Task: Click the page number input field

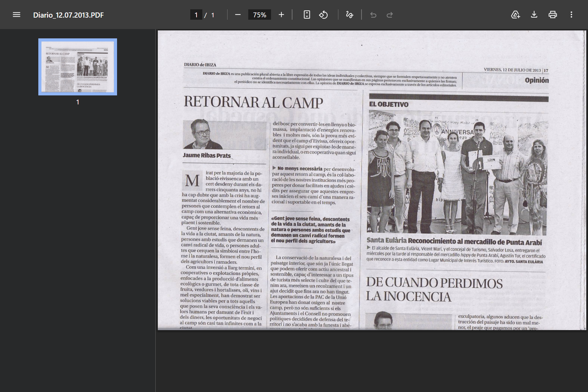Action: click(x=196, y=15)
